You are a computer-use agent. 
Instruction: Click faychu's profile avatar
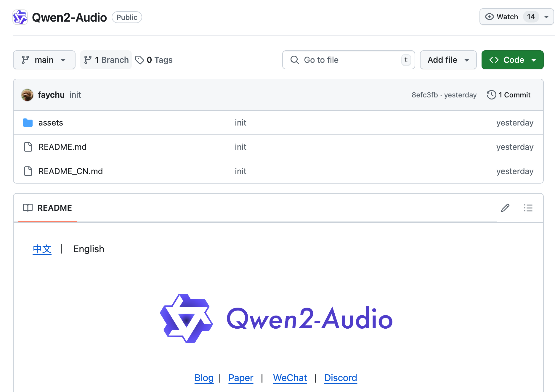pyautogui.click(x=27, y=95)
